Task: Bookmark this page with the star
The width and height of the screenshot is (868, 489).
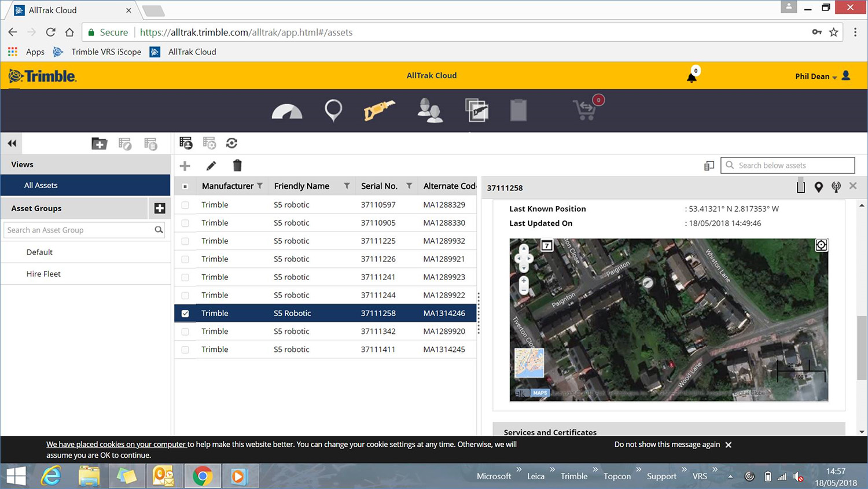Action: pos(834,32)
